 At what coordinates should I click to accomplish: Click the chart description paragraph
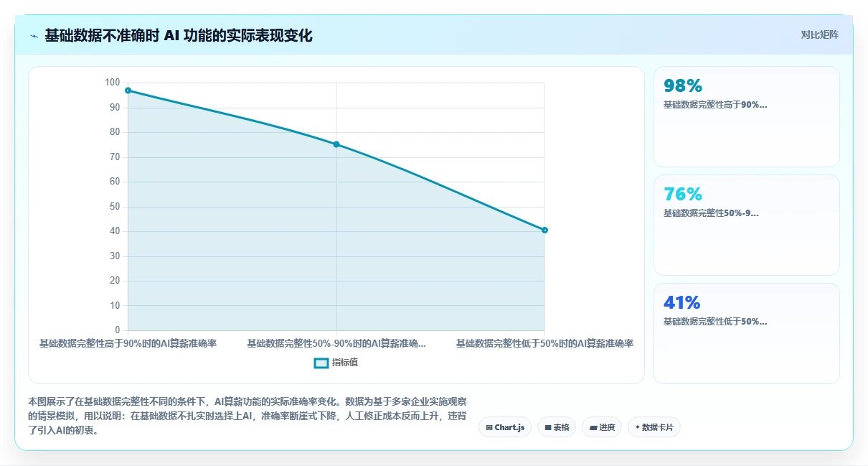click(247, 416)
